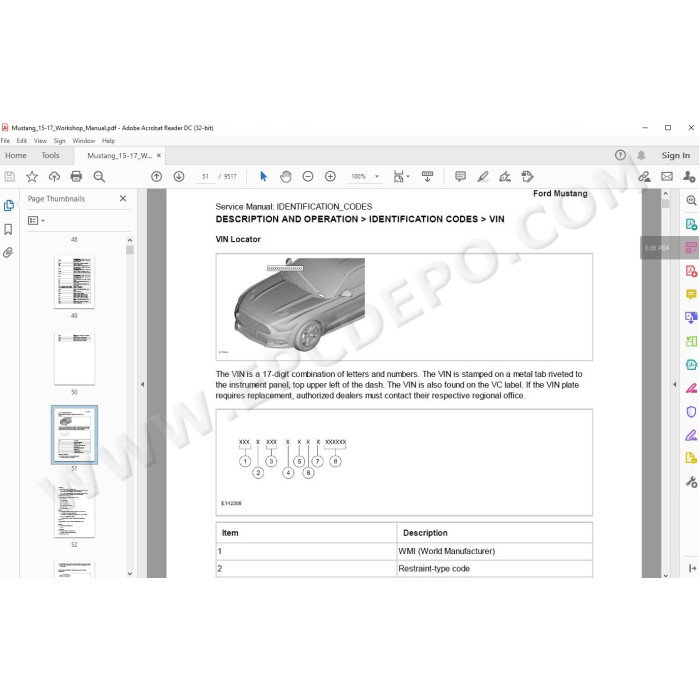The image size is (700, 700).
Task: Share with others person icon
Action: tap(689, 177)
